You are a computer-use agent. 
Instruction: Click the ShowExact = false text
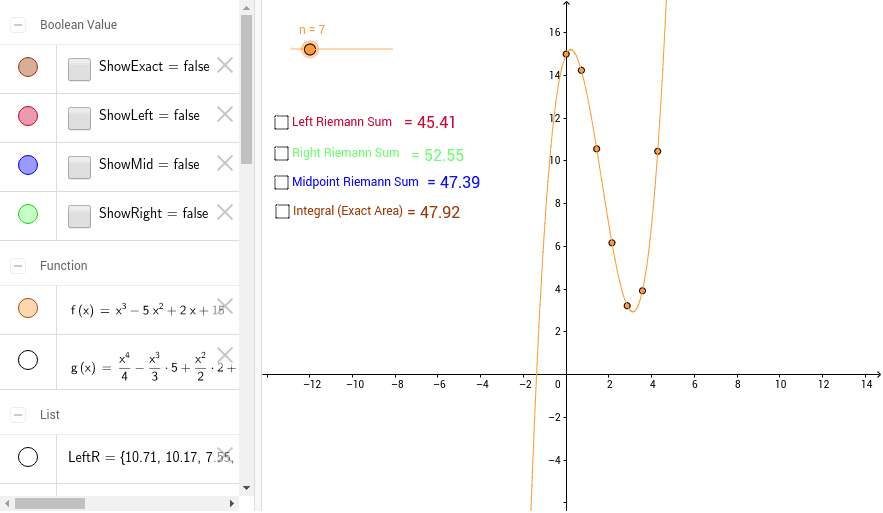point(154,66)
